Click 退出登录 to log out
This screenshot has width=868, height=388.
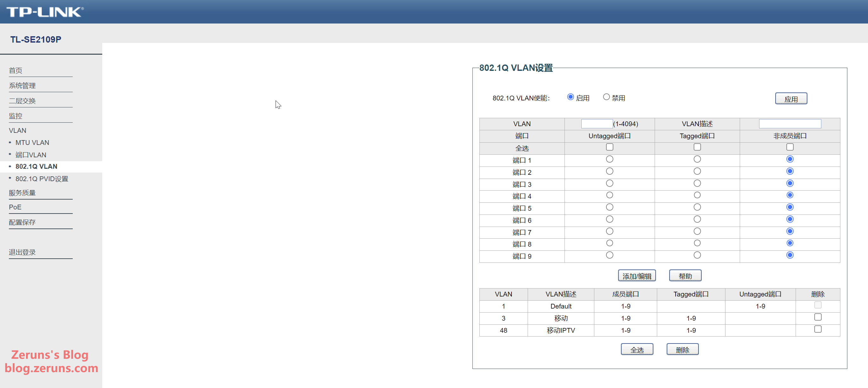coord(22,252)
